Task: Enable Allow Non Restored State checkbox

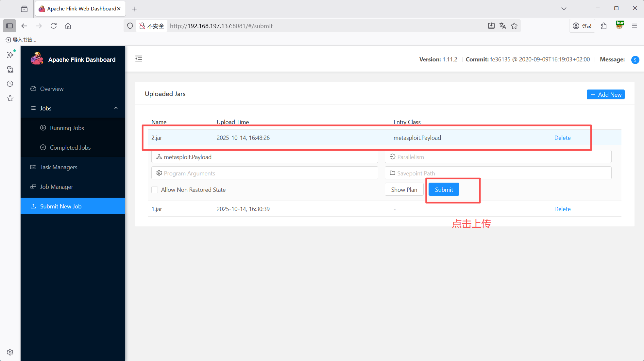Action: pos(155,190)
